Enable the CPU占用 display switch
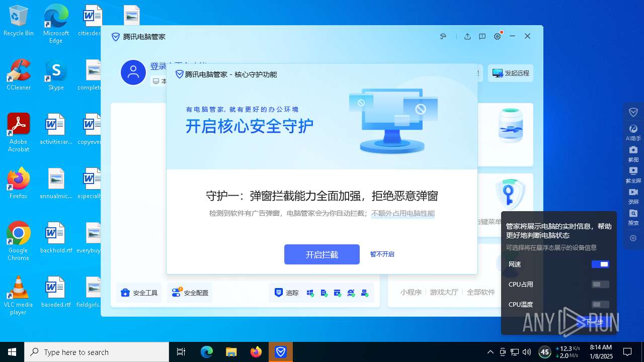The height and width of the screenshot is (362, 644). coord(600,284)
